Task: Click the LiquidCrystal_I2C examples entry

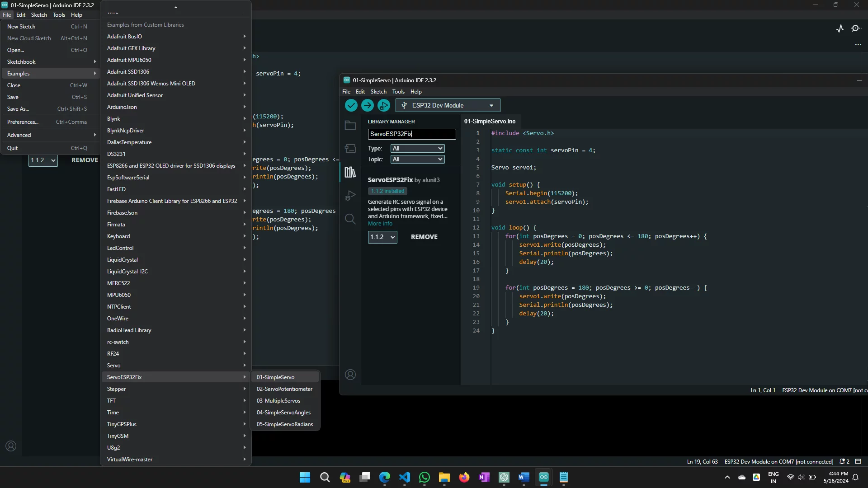Action: 176,272
